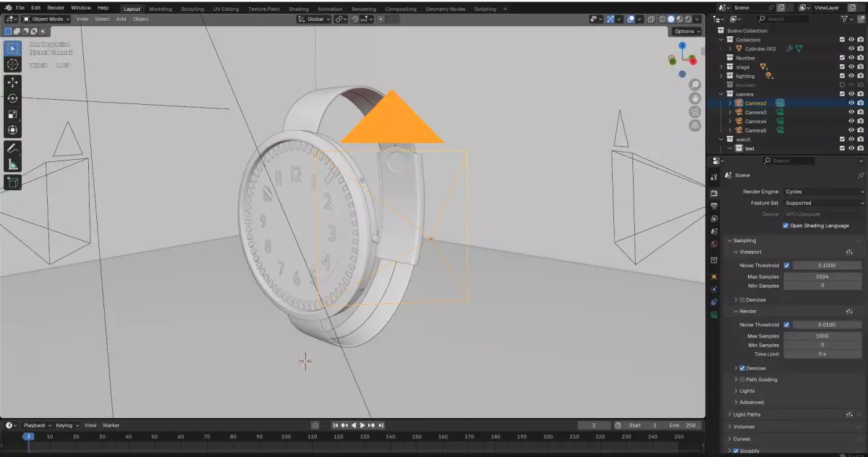The height and width of the screenshot is (457, 868).
Task: Switch perspective/orthographic grid gizmo
Action: click(x=695, y=125)
